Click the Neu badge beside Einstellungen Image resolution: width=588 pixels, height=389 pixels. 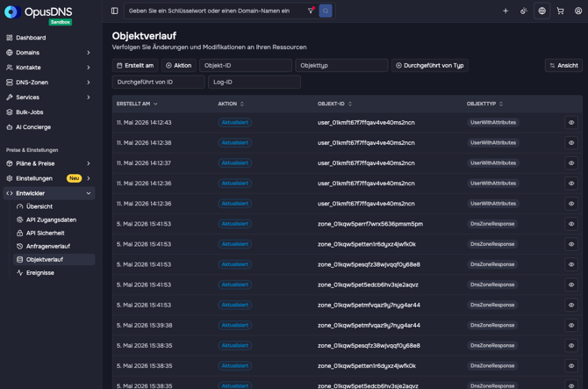click(x=75, y=178)
